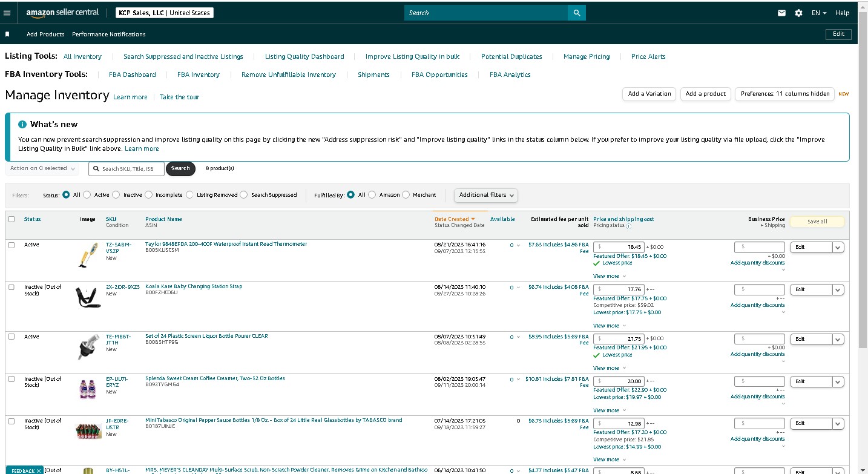Screen dimensions: 868x474
Task: Click the Search SKU, Title, ISBN field
Action: click(127, 169)
